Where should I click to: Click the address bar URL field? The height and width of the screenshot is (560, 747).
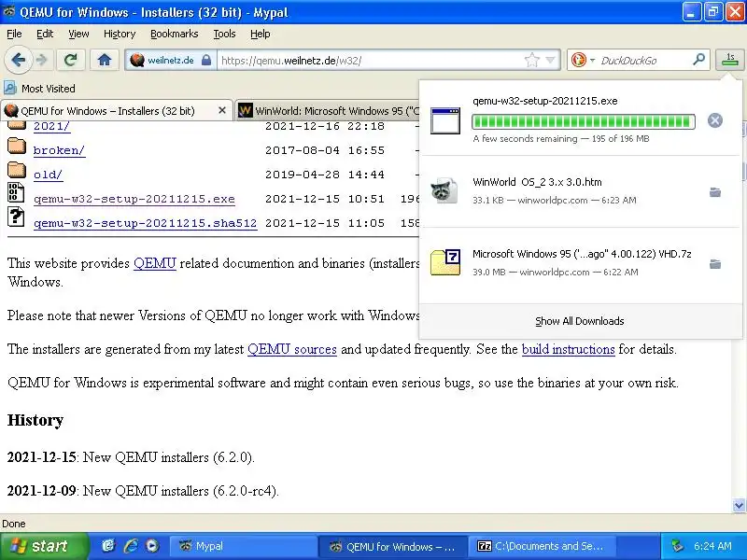pyautogui.click(x=371, y=61)
